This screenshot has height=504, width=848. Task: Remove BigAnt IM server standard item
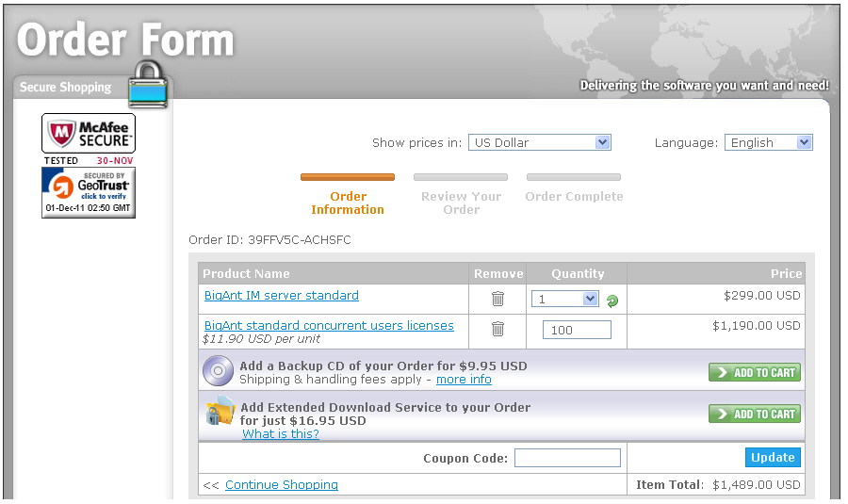497,299
